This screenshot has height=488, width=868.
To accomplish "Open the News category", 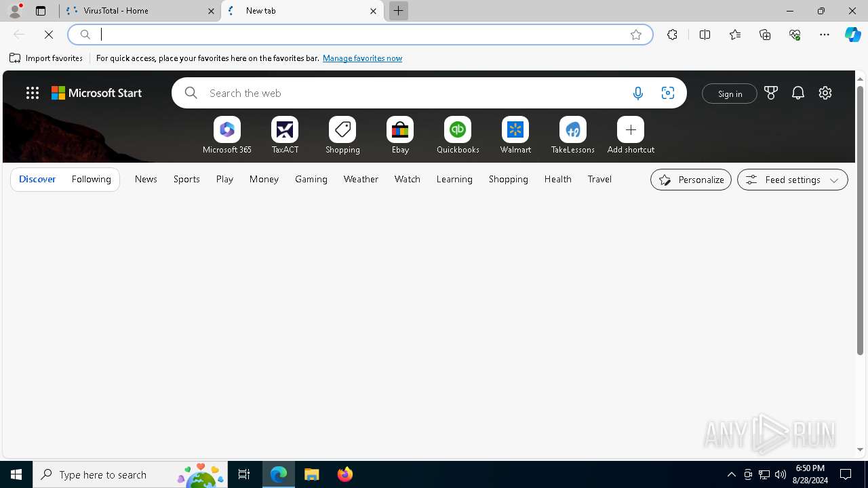I will 146,179.
